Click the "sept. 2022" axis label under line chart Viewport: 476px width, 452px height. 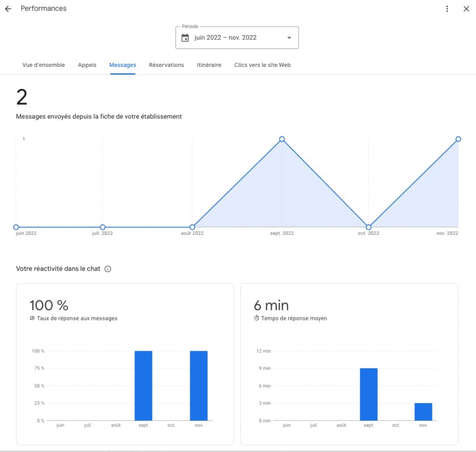click(282, 233)
